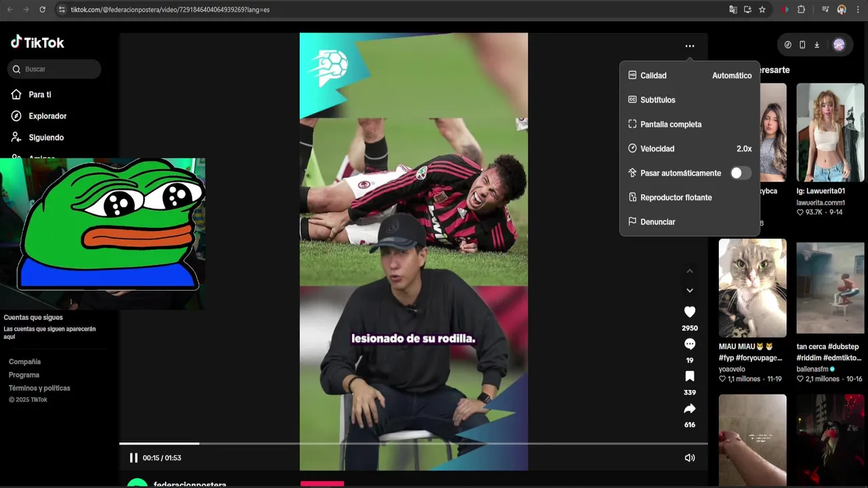Open comments with the speech bubble icon
Viewport: 868px width, 488px height.
click(x=690, y=344)
